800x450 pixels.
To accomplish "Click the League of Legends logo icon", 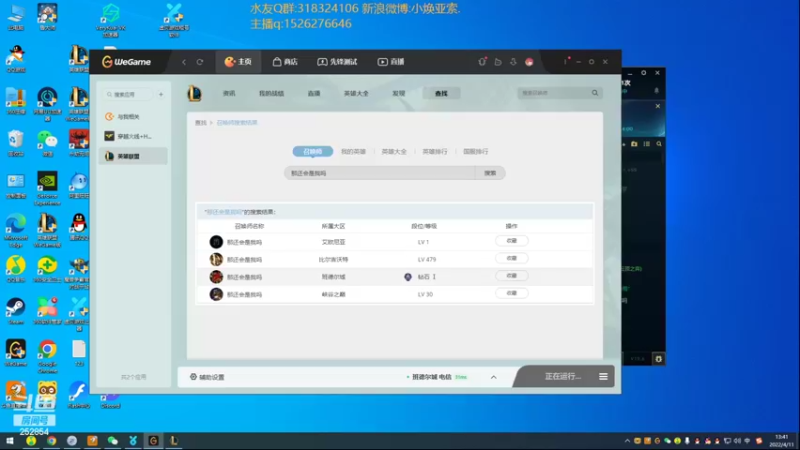I will 194,93.
